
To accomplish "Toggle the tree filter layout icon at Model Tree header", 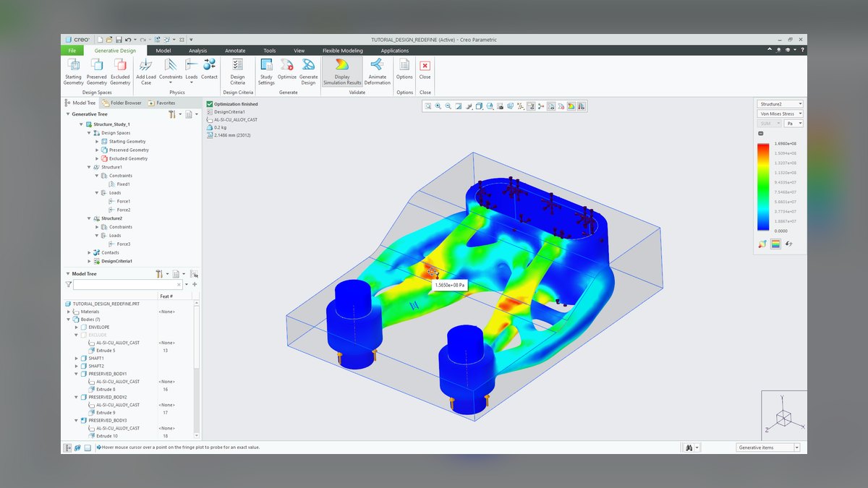I will (194, 274).
